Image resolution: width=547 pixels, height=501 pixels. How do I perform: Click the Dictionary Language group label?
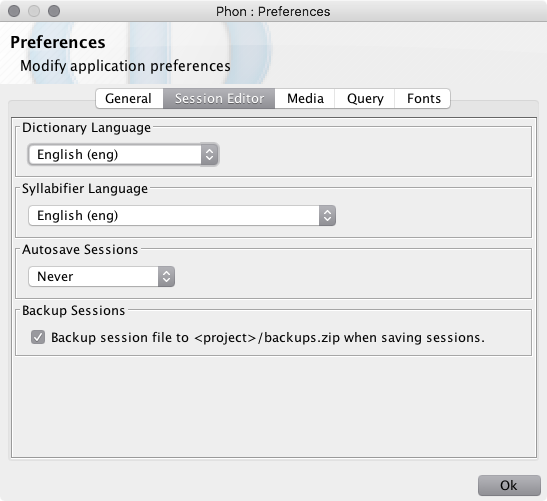click(86, 128)
